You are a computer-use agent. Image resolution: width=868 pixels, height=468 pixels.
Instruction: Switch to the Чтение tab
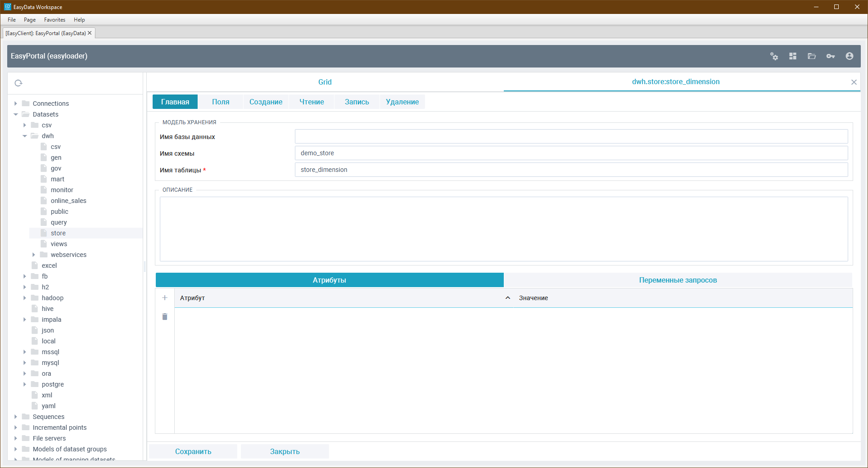point(312,102)
